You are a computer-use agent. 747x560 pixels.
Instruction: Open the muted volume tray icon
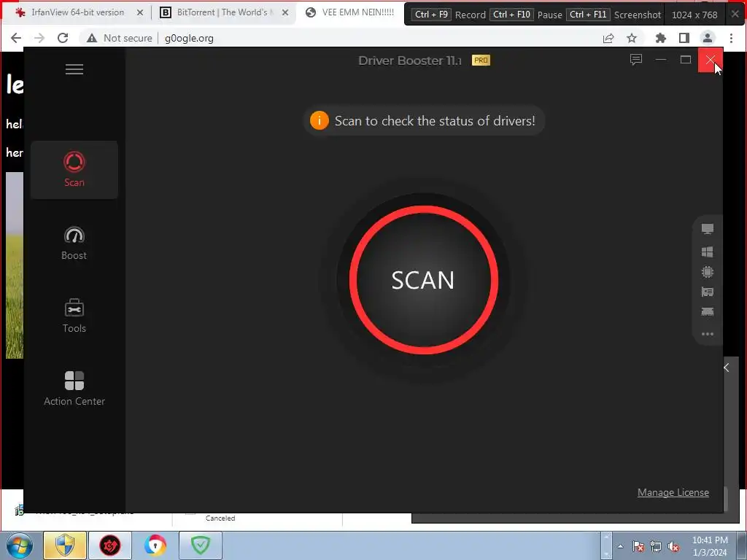click(x=673, y=547)
